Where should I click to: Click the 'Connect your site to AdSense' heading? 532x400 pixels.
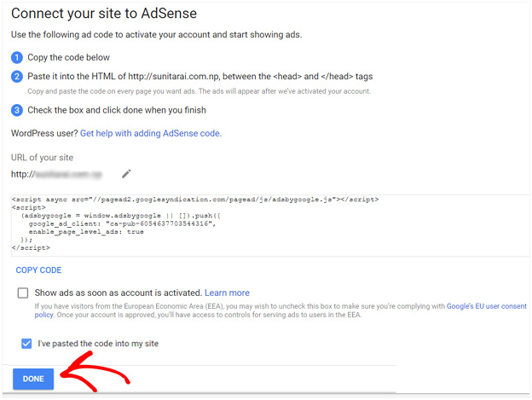pyautogui.click(x=104, y=14)
